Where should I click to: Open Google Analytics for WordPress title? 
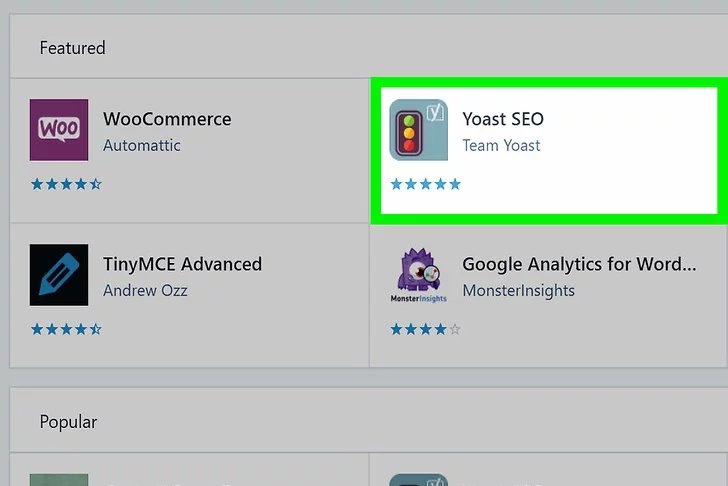(x=579, y=264)
